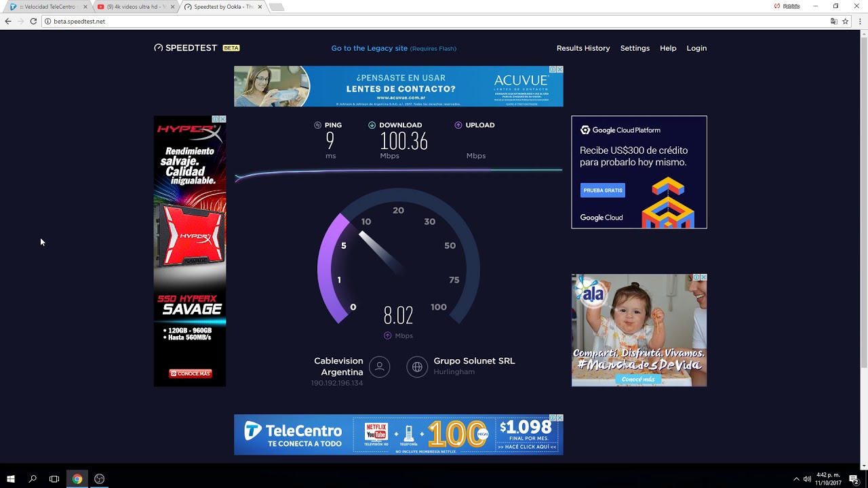Bookmark the page with the star icon
Image resolution: width=868 pixels, height=488 pixels.
point(846,21)
